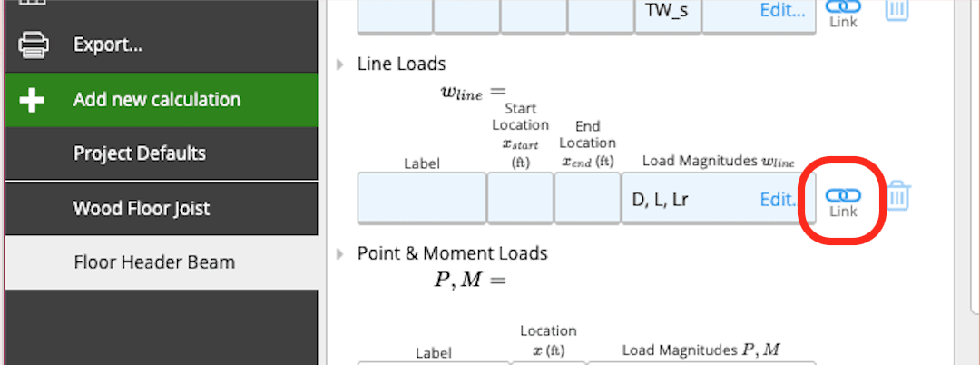Collapse the Point & Moment Loads section triangle
980x365 pixels.
point(340,253)
